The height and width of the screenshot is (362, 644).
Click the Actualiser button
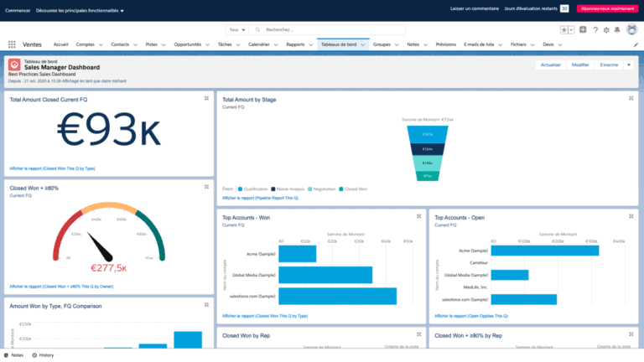[x=551, y=65]
